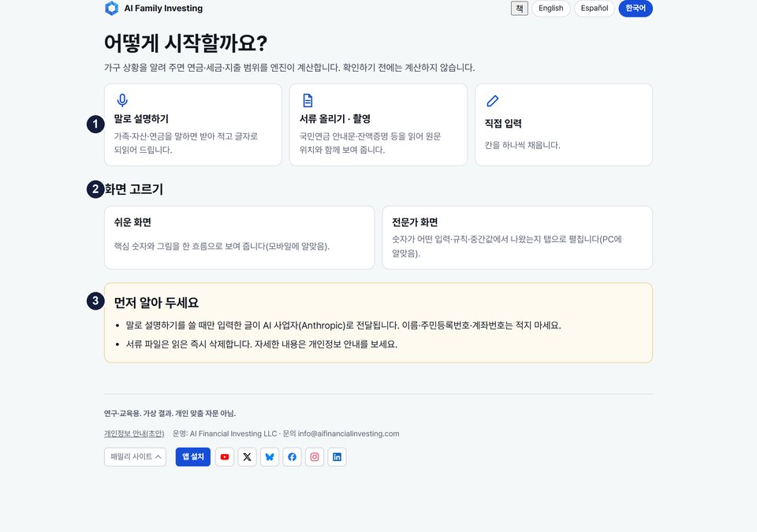Viewport: 757px width, 532px height.
Task: Open the Facebook social link
Action: [x=292, y=456]
